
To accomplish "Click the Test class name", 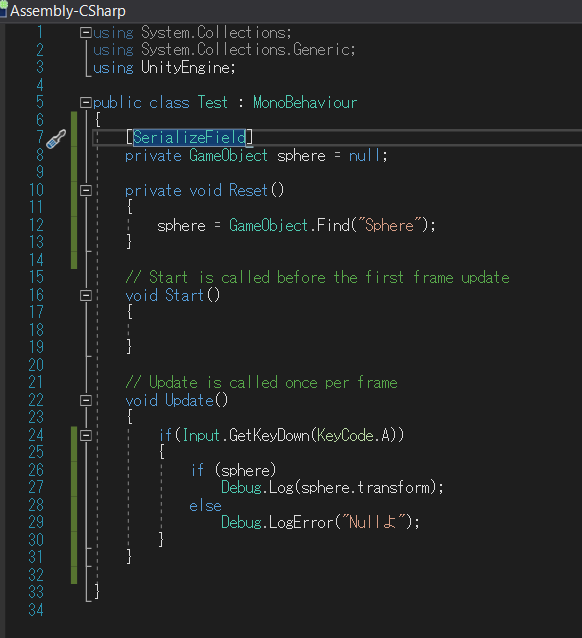I will click(212, 102).
